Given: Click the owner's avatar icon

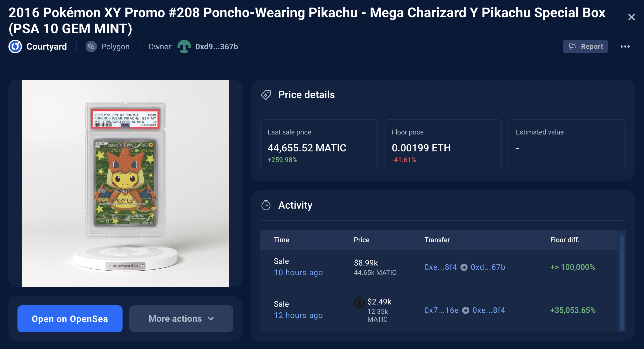Looking at the screenshot, I should (184, 47).
